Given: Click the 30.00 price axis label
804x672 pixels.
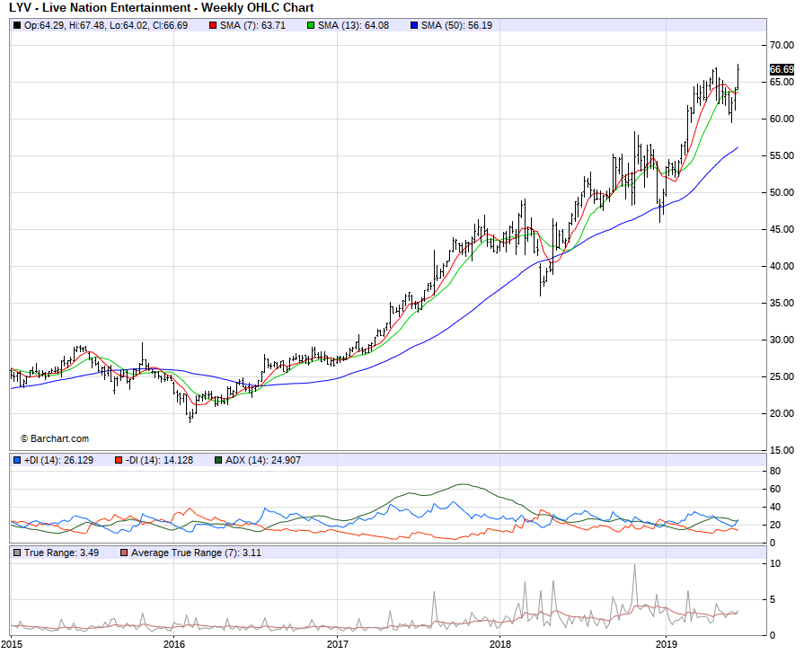Looking at the screenshot, I should 782,340.
